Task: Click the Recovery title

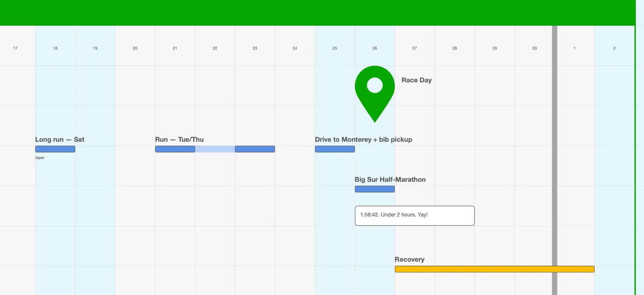Action: [x=409, y=260]
